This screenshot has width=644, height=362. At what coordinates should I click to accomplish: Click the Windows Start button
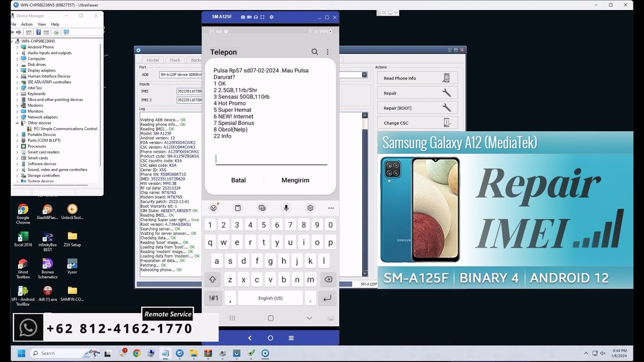coord(22,353)
